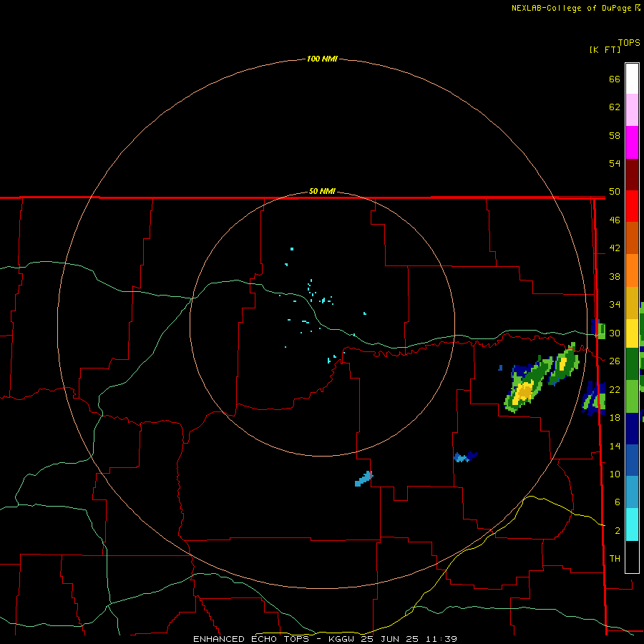Screen dimensions: 644x644
Task: Click the largest storm cell's gold core
Action: 525,392
